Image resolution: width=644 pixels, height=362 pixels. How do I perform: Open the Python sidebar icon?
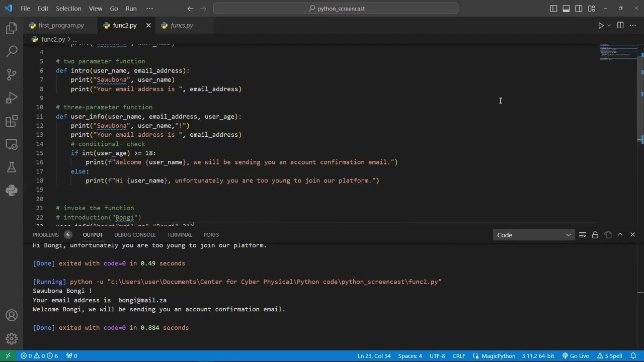pos(11,190)
